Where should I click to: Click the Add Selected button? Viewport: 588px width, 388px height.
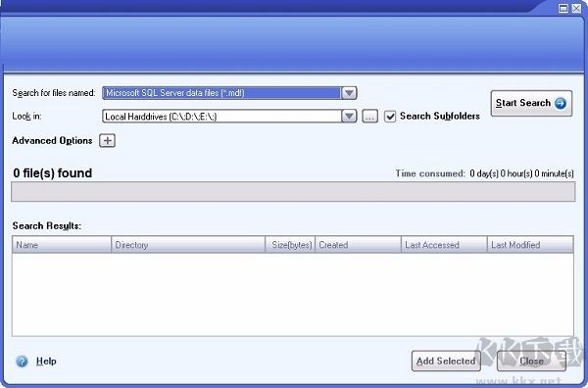[446, 361]
